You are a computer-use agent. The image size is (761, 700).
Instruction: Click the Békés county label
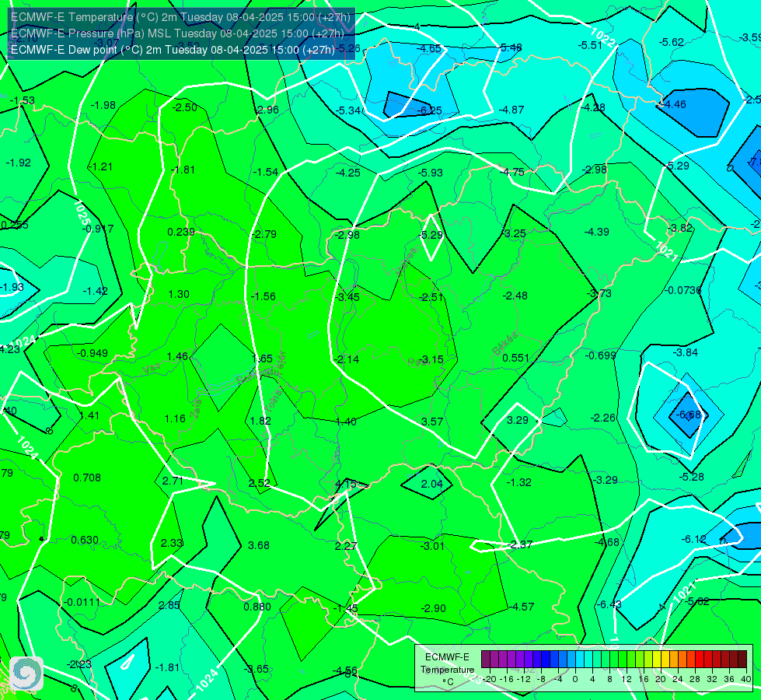pos(505,344)
